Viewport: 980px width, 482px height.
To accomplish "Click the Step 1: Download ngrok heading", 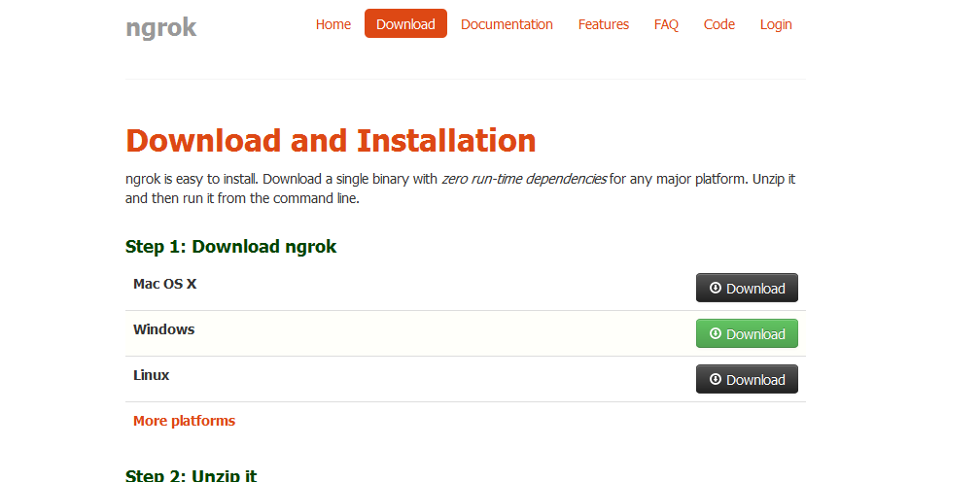I will [x=231, y=247].
